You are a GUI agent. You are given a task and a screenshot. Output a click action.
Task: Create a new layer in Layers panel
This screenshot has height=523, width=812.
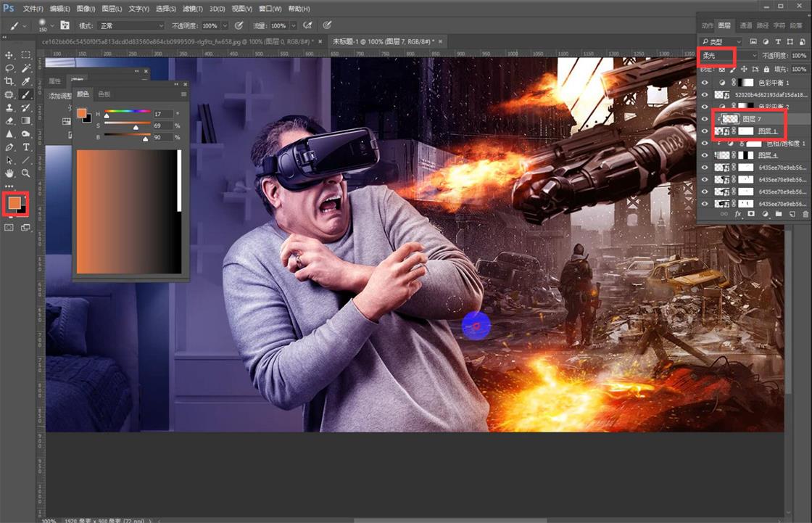[792, 213]
